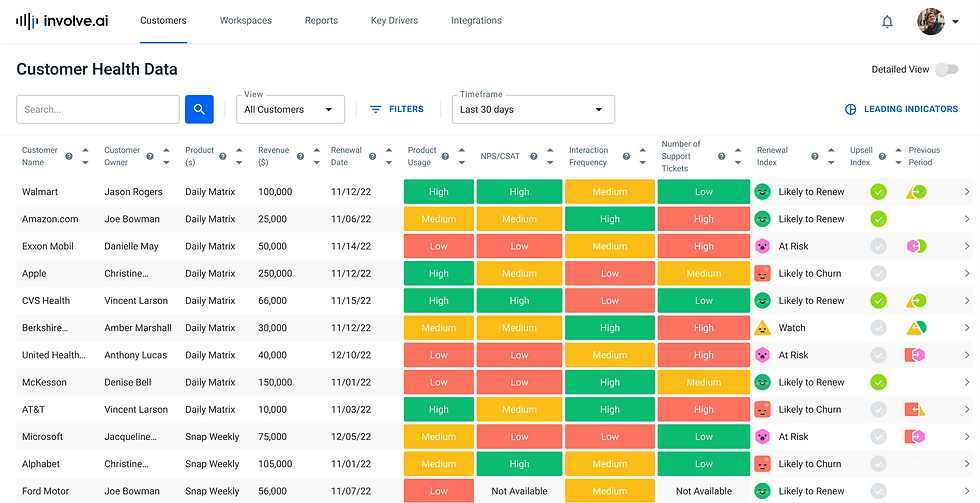Click Exxon Mobil's red Low NPS/CSAT cell
Screen dimensions: 980x503
pyautogui.click(x=519, y=246)
